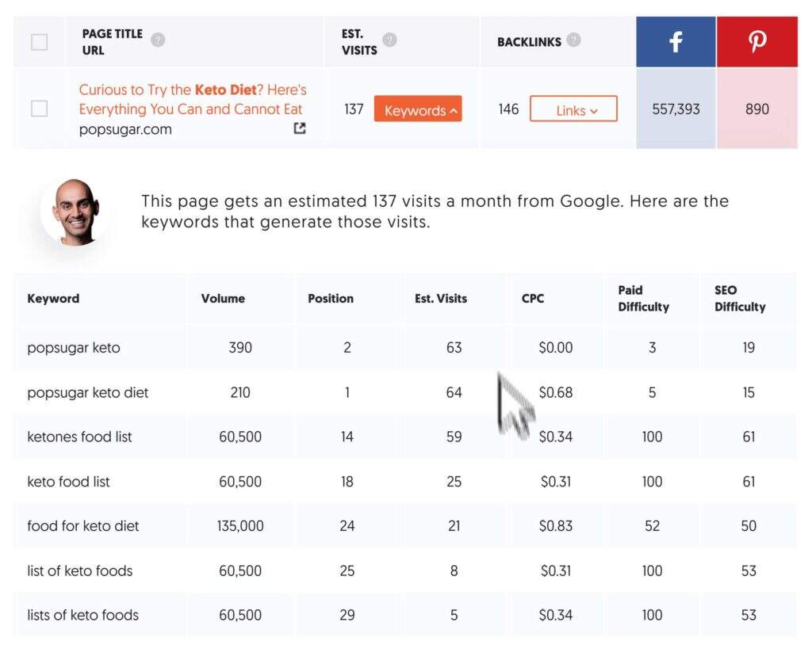Collapse the orange Keywords dropdown
This screenshot has height=649, width=812.
point(418,109)
